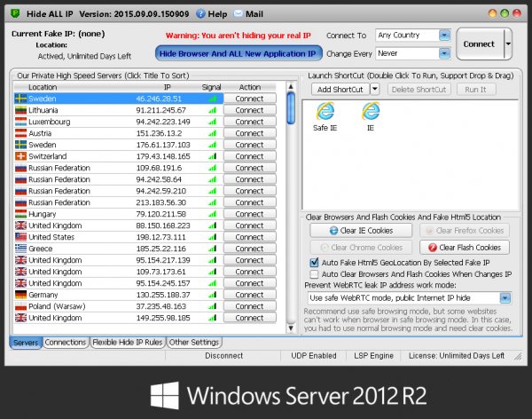The width and height of the screenshot is (532, 419).
Task: Click the Germany flag icon
Action: (x=20, y=295)
